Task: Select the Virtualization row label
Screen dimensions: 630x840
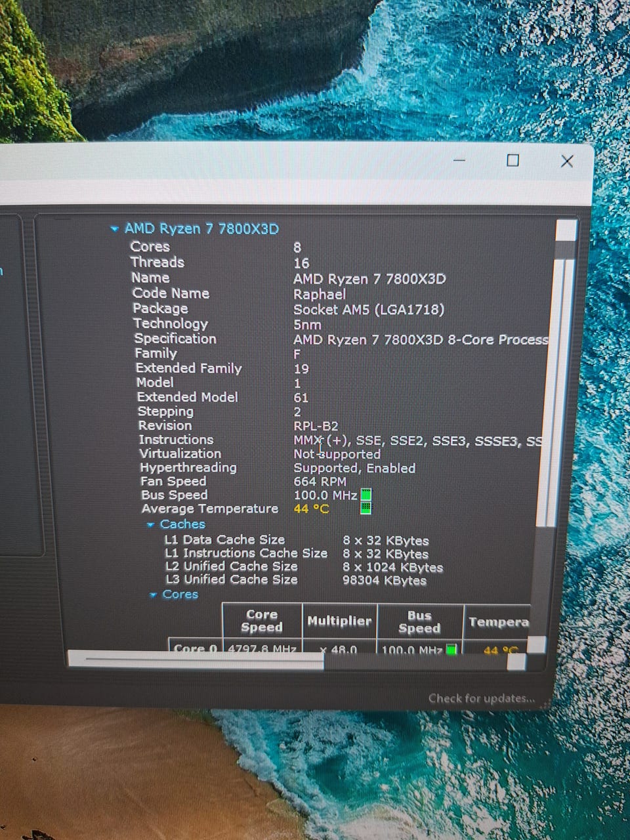Action: pos(180,453)
